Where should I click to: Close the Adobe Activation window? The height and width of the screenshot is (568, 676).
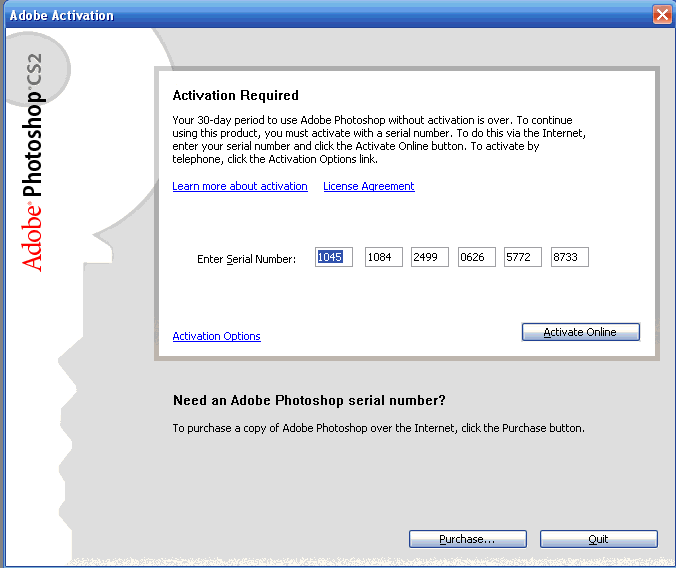[662, 15]
